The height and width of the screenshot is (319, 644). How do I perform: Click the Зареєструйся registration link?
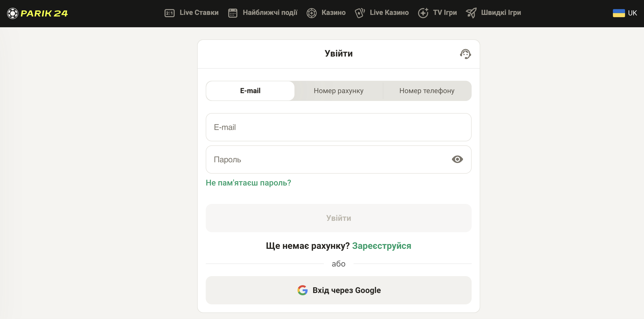[x=382, y=246]
